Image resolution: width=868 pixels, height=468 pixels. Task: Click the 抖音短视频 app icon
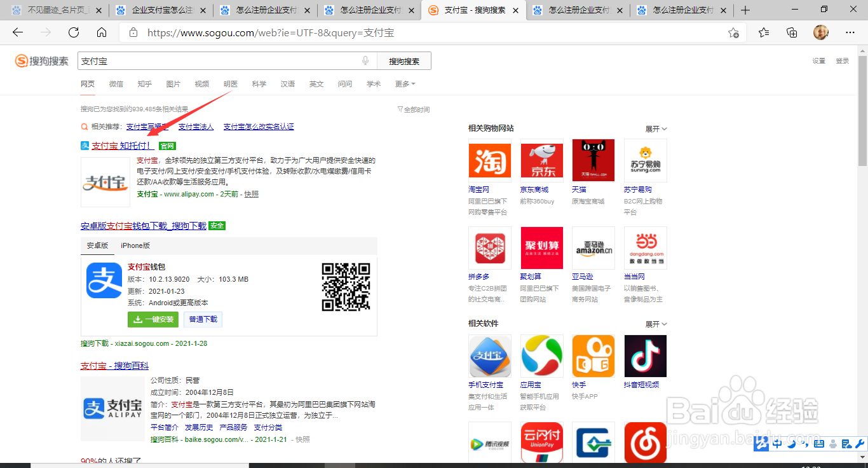tap(646, 356)
